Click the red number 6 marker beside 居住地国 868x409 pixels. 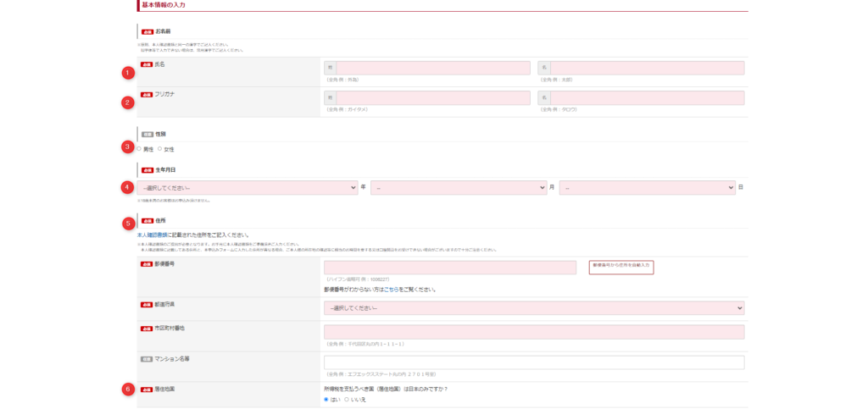pos(128,390)
